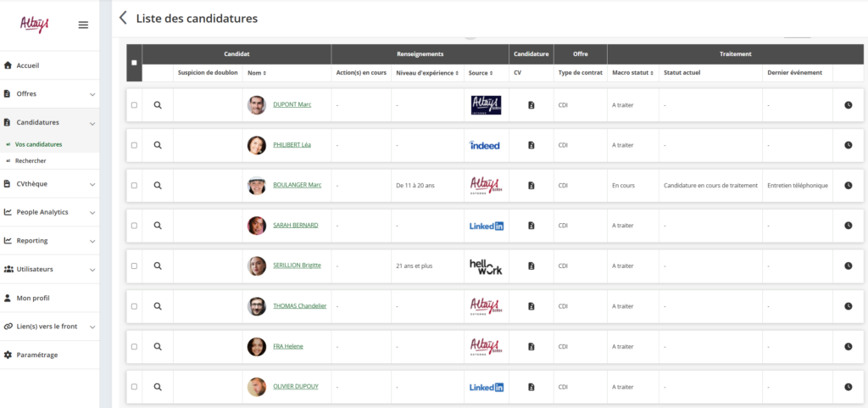Open the CV document icon for PHILIBERT Léa
868x408 pixels.
pyautogui.click(x=531, y=145)
